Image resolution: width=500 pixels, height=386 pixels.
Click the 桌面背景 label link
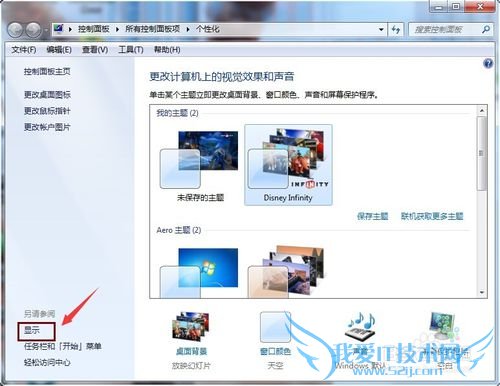pyautogui.click(x=191, y=351)
